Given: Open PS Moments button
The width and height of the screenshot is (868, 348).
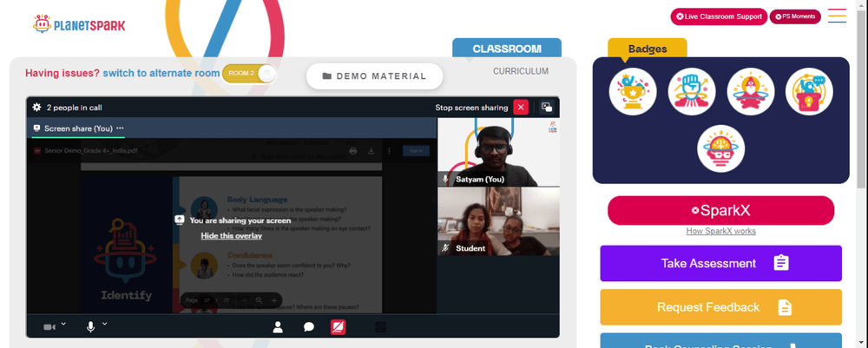Looking at the screenshot, I should [795, 16].
